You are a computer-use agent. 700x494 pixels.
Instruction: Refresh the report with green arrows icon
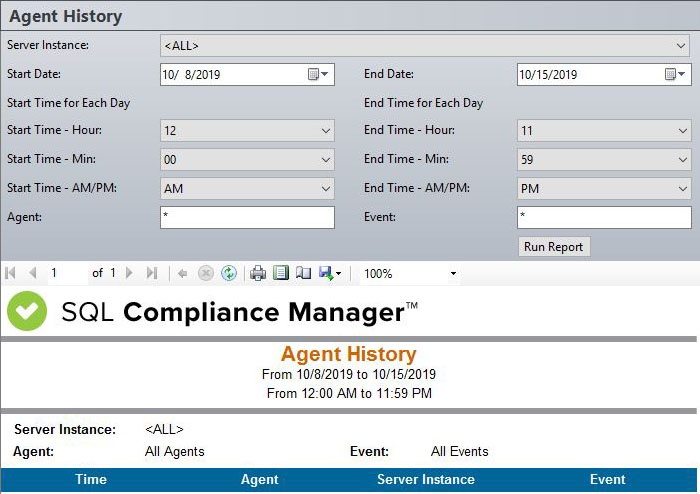point(228,273)
